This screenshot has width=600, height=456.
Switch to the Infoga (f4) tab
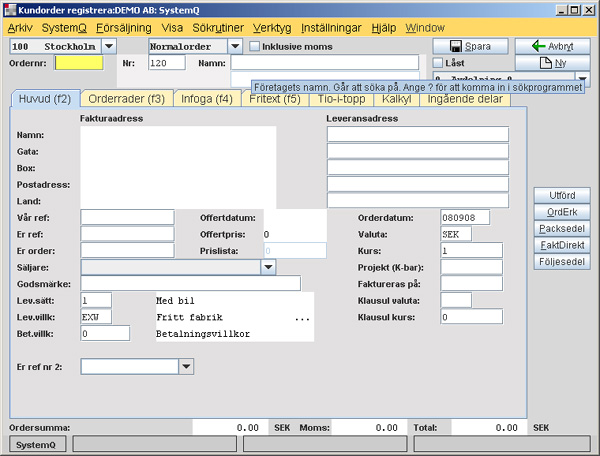[x=207, y=99]
